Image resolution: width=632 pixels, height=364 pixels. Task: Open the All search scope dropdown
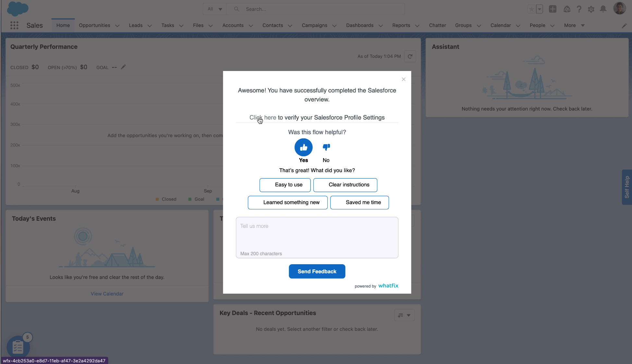[214, 9]
